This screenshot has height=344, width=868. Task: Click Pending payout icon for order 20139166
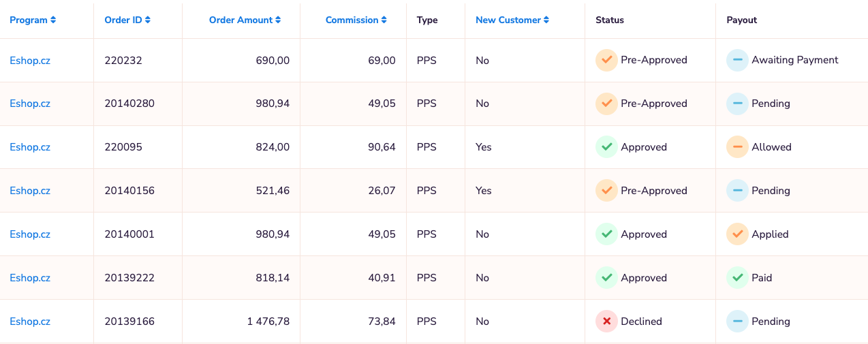tap(737, 322)
